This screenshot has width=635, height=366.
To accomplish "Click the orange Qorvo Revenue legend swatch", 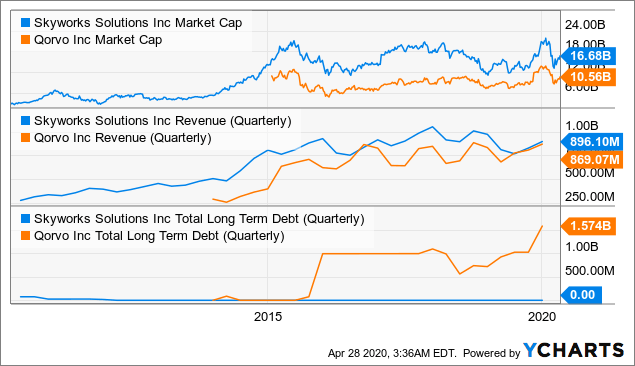I will point(25,138).
